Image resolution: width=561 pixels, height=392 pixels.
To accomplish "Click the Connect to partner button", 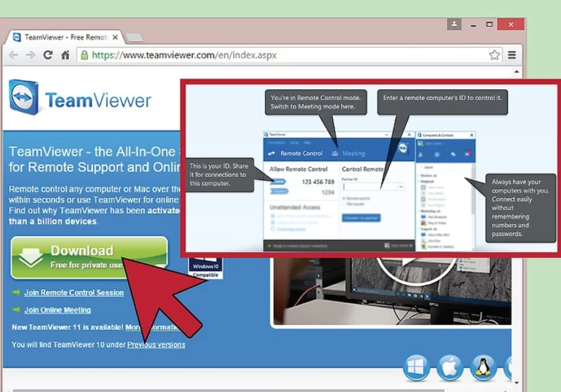I will coord(361,218).
